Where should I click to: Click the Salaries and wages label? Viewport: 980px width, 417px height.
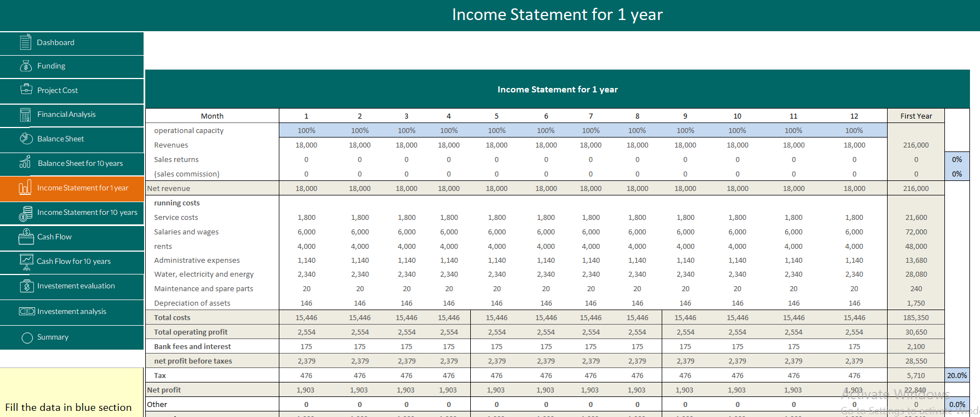coord(186,232)
